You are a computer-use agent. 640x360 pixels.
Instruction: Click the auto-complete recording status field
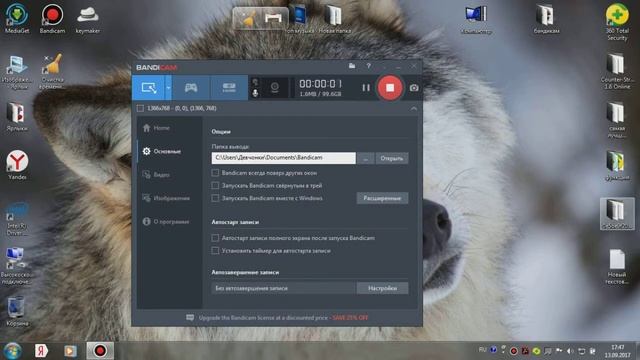tap(283, 288)
